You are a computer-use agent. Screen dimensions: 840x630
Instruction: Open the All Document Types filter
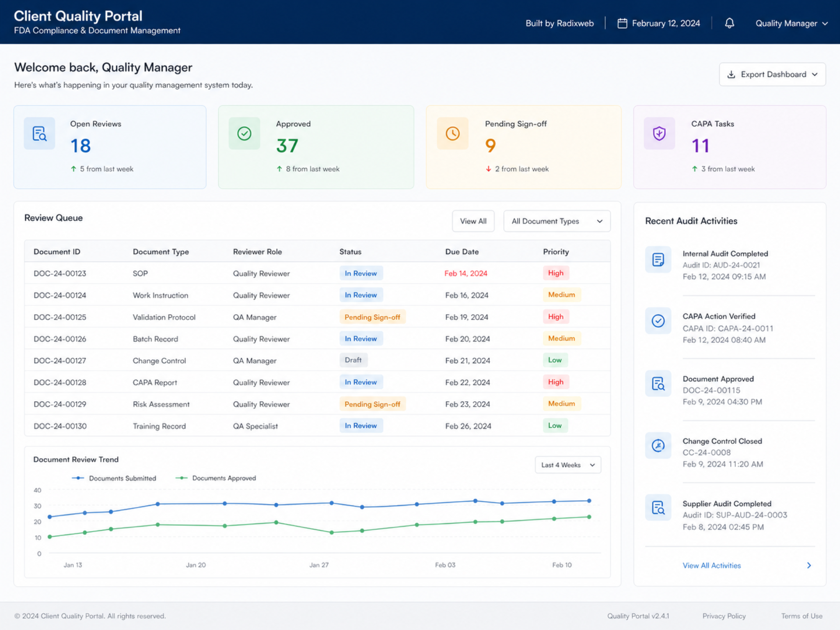coord(557,221)
